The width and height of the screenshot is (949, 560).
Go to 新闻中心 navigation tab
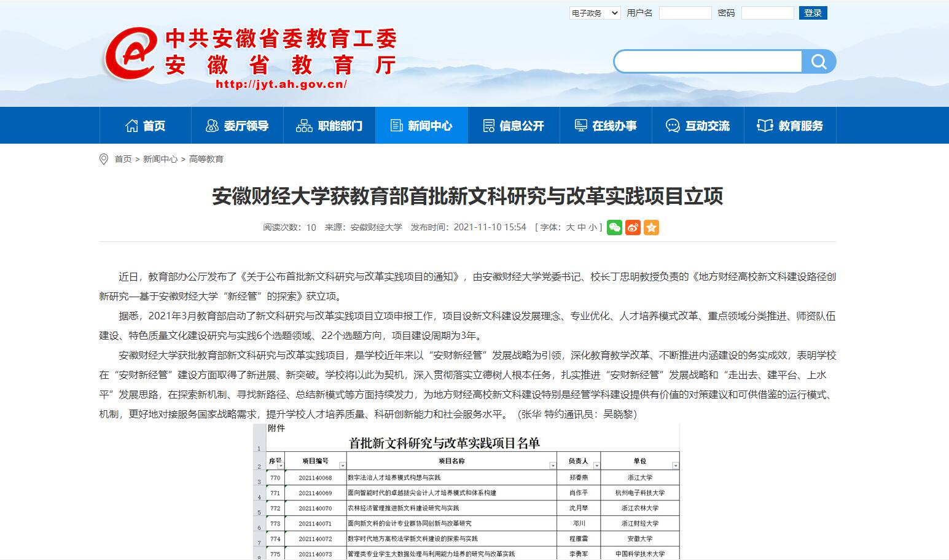(421, 126)
